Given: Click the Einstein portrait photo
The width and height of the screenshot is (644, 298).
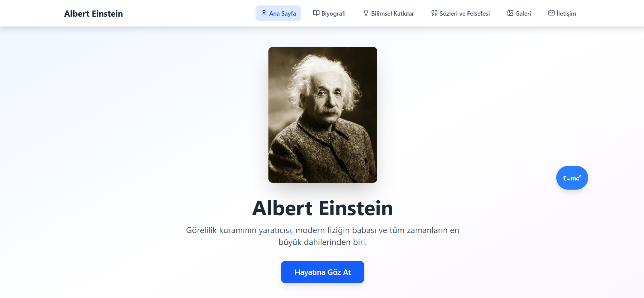Looking at the screenshot, I should point(323,115).
